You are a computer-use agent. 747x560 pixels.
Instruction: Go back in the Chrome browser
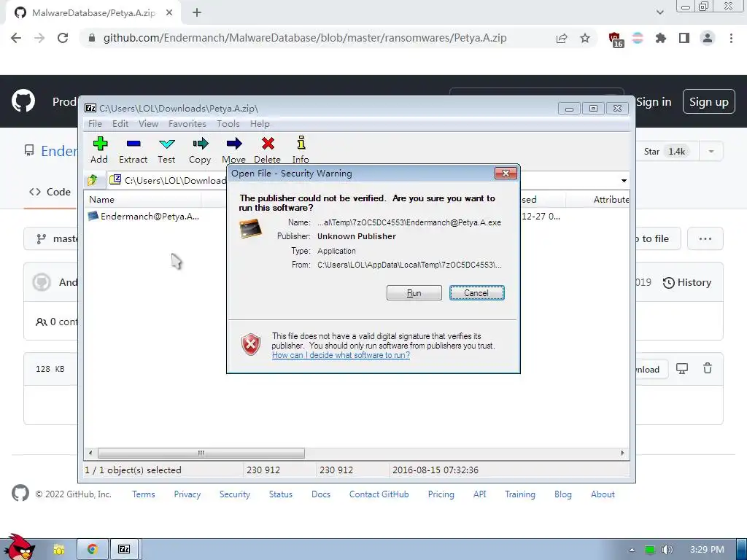16,38
